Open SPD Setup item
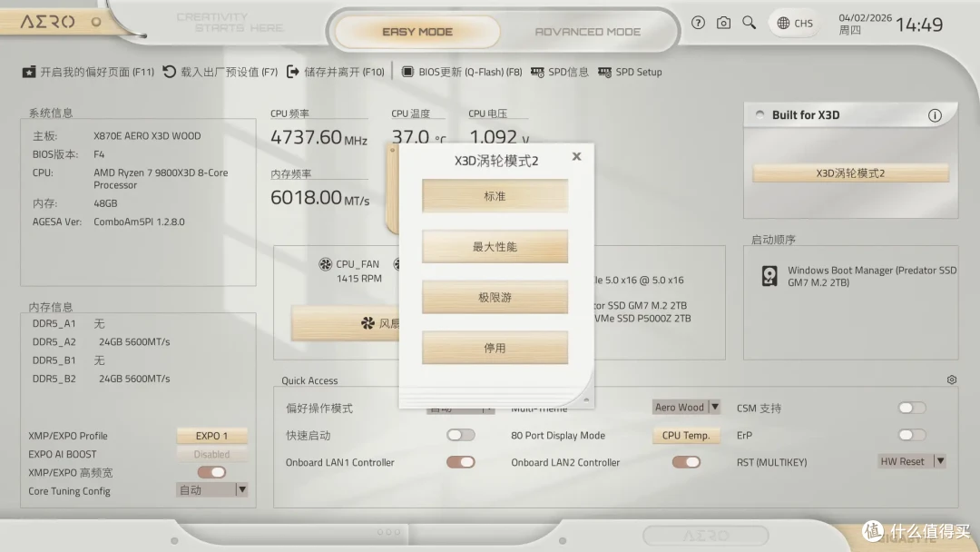 (630, 72)
